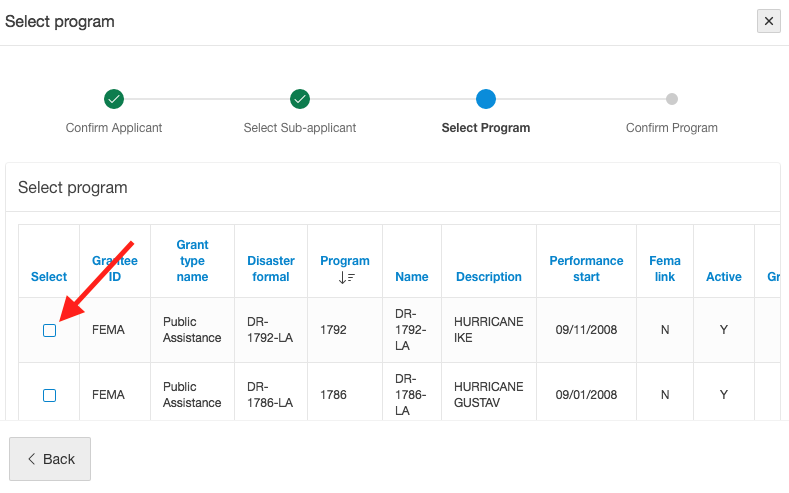789x493 pixels.
Task: Sort by the Grant type name column
Action: 192,261
